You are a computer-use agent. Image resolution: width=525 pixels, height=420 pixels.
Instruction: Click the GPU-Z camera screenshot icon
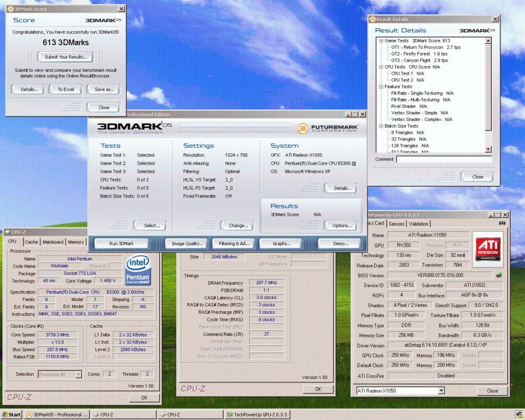click(502, 223)
